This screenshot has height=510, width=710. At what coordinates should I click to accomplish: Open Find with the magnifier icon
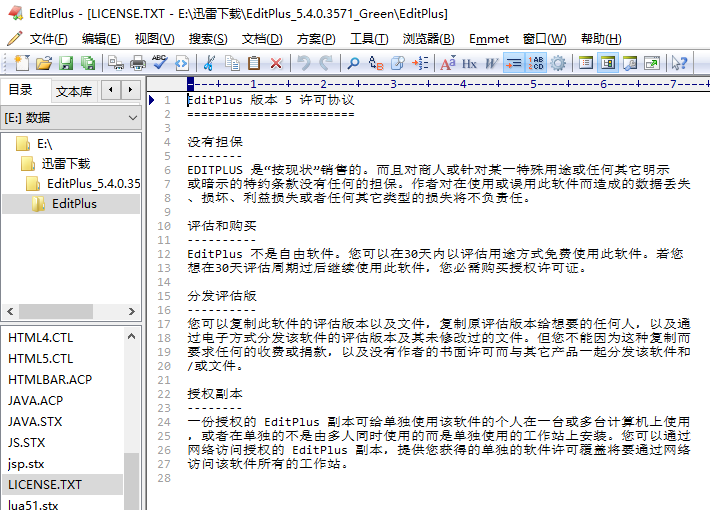point(353,63)
